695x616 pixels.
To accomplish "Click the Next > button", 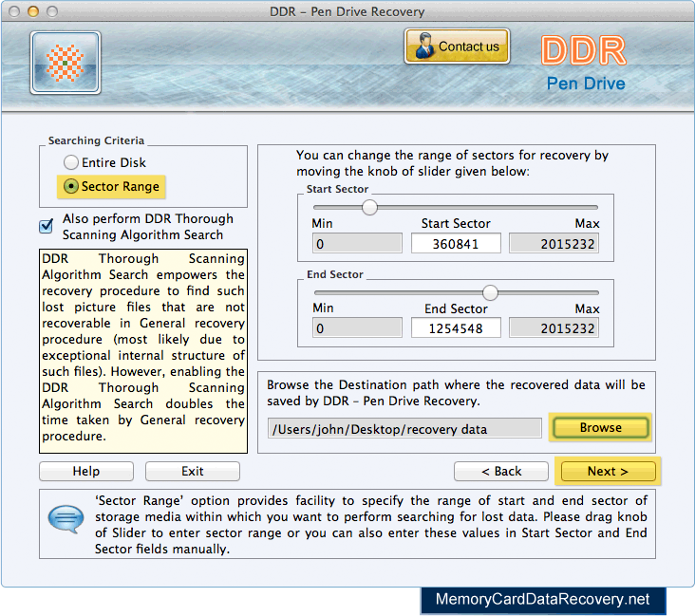I will pyautogui.click(x=608, y=471).
